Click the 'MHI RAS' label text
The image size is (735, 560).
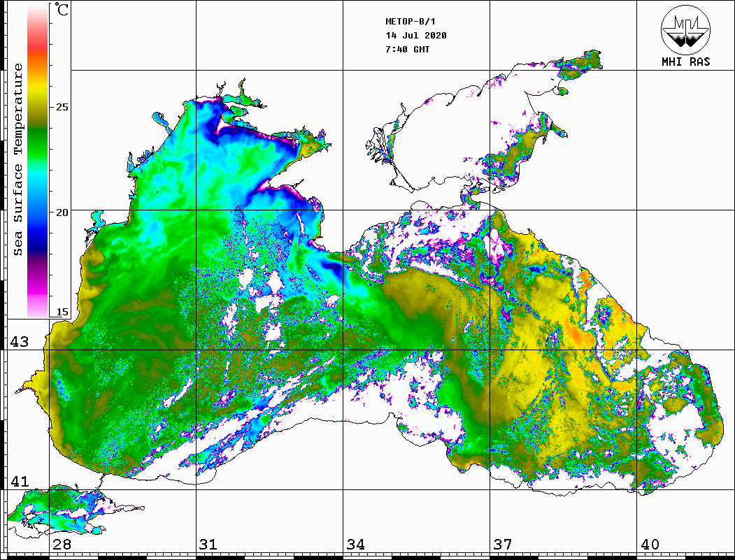[685, 62]
